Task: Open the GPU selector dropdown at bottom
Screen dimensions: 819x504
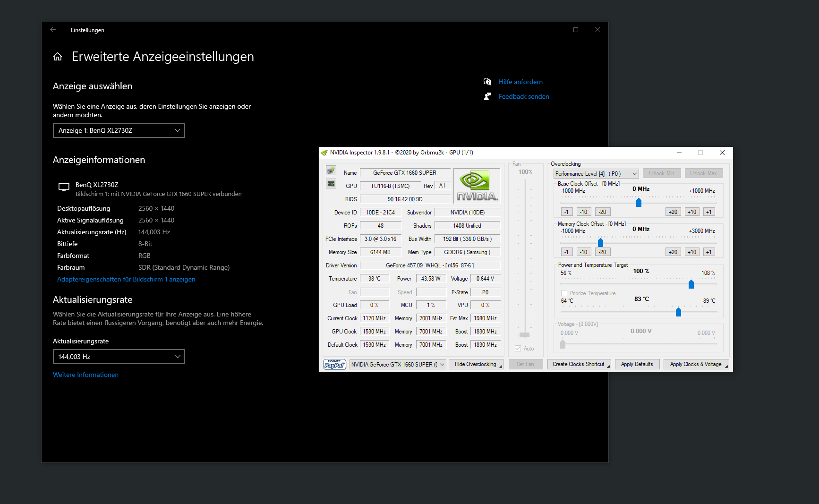Action: [x=398, y=364]
